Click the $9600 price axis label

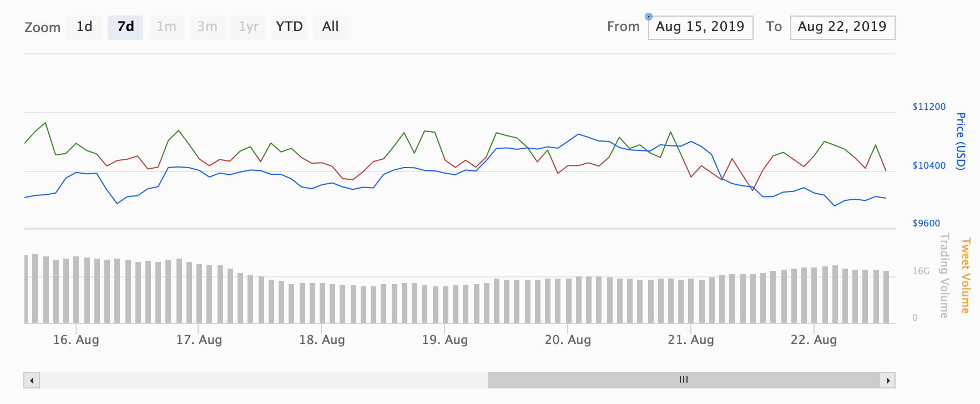(x=926, y=223)
